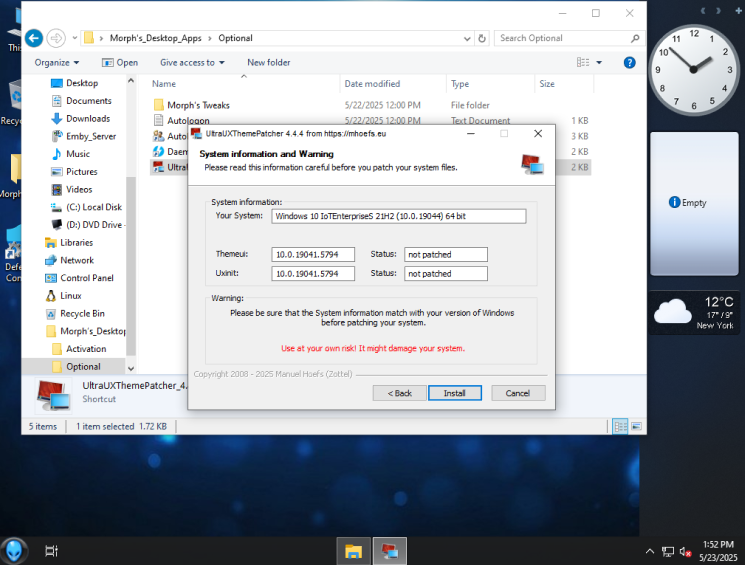Open Downloads in the navigation pane

point(88,118)
